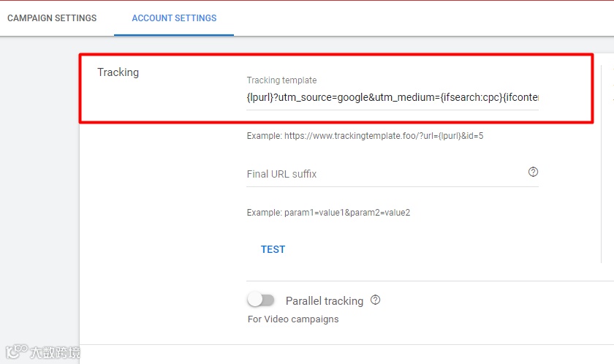Image resolution: width=614 pixels, height=364 pixels.
Task: Click the Tracking template input field
Action: (x=393, y=97)
